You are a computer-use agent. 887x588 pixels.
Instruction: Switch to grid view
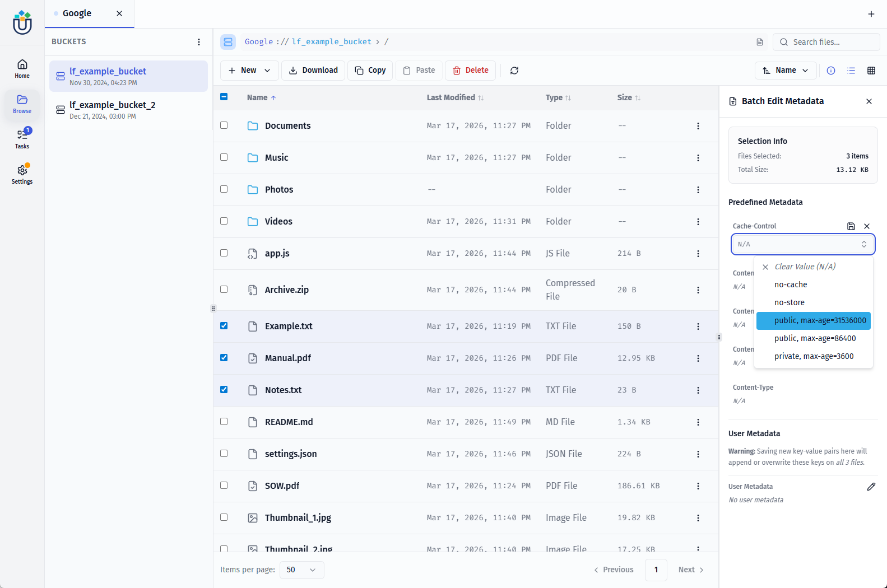click(871, 71)
